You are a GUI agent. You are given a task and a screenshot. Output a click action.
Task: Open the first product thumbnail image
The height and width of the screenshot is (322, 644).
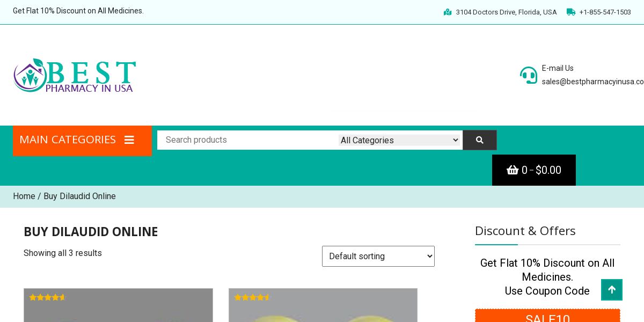pyautogui.click(x=118, y=305)
